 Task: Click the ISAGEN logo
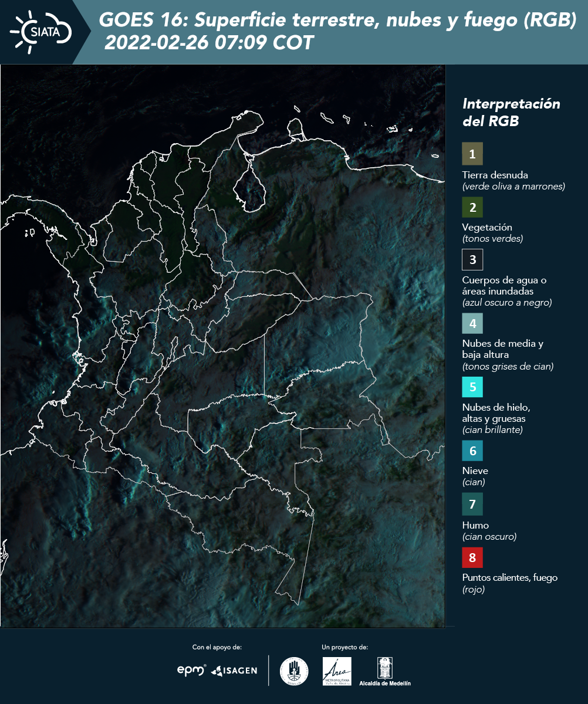pyautogui.click(x=234, y=671)
